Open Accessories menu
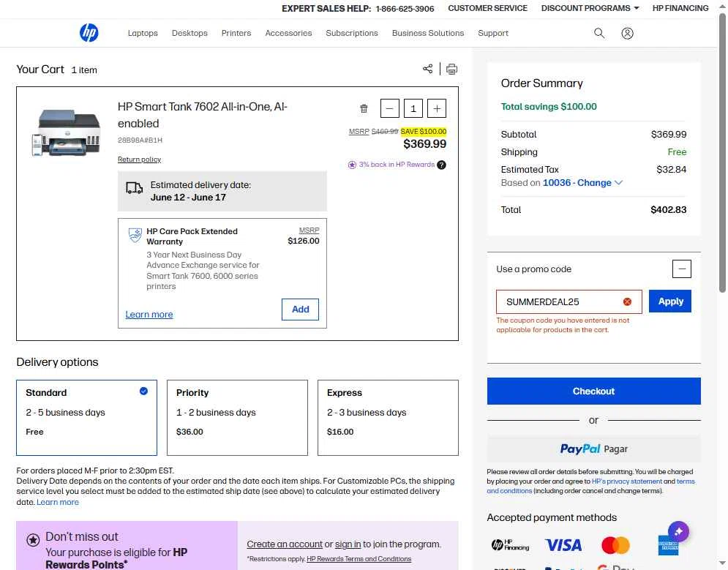 (x=288, y=33)
